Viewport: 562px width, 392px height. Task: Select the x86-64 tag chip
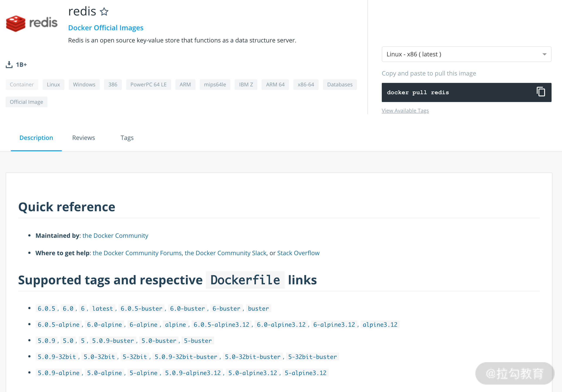click(x=306, y=84)
